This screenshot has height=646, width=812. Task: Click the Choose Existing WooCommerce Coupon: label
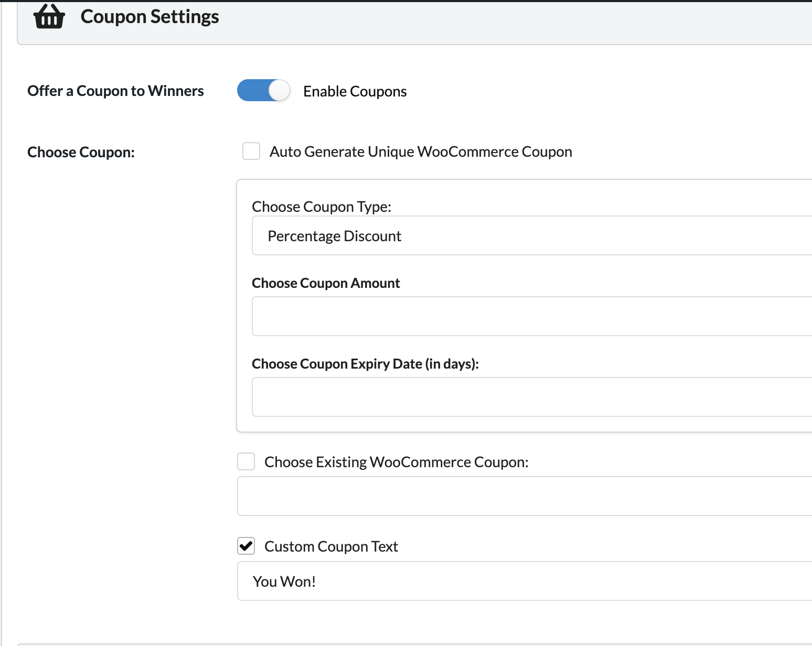click(397, 462)
